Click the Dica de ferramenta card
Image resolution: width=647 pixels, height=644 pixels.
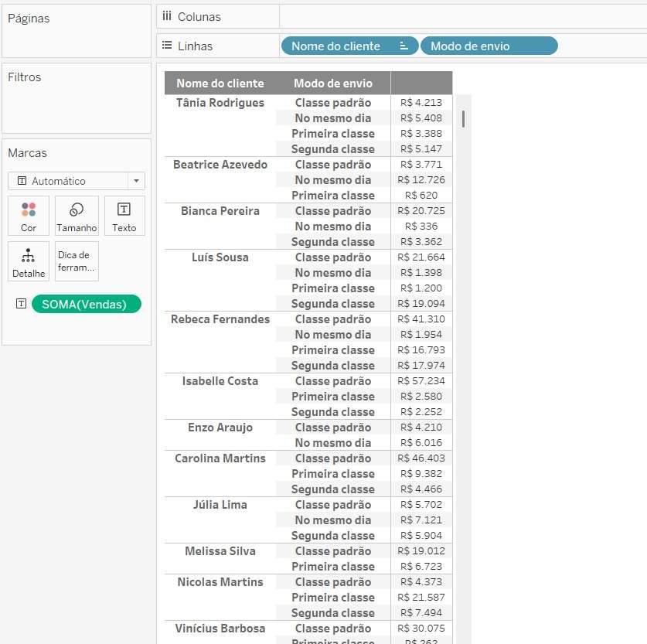tap(77, 261)
